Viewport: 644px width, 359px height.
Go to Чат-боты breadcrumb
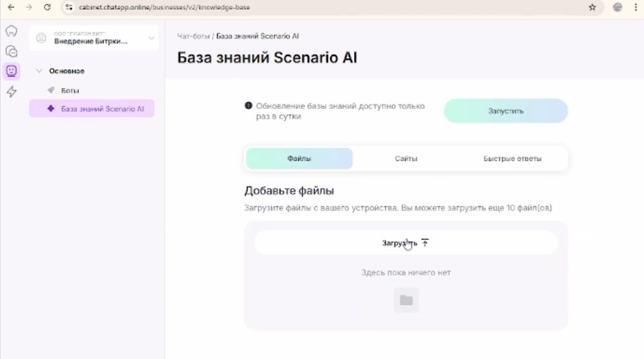194,36
